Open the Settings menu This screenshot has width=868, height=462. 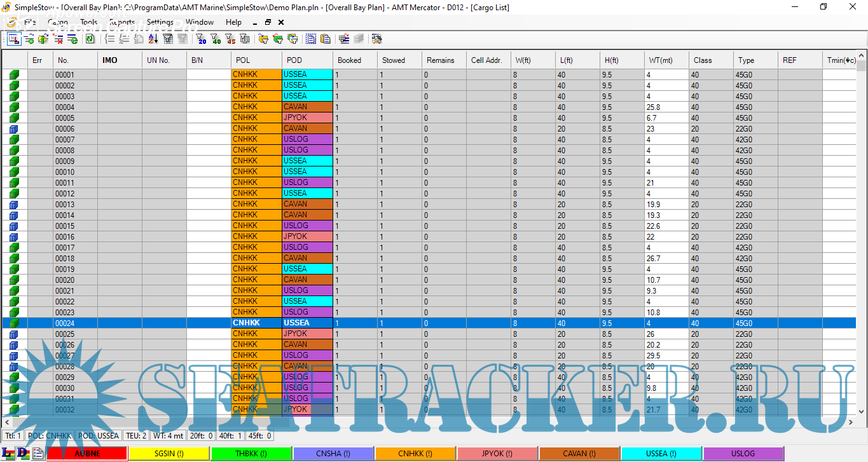pyautogui.click(x=160, y=22)
